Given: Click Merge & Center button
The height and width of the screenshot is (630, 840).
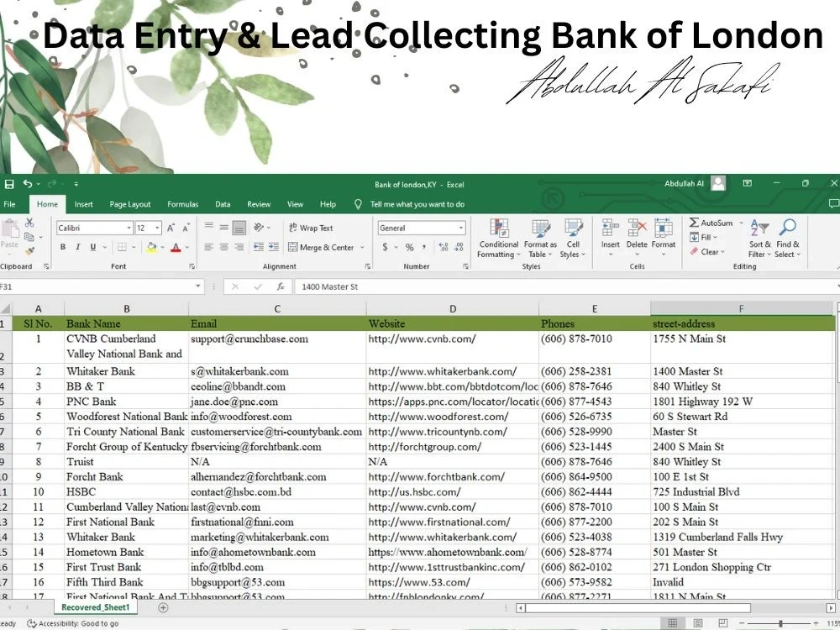Looking at the screenshot, I should click(321, 247).
